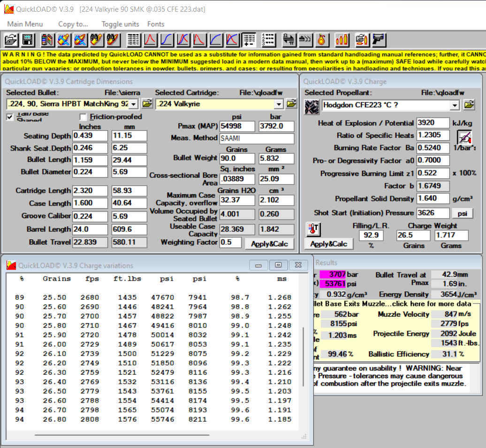Image resolution: width=486 pixels, height=448 pixels.
Task: Show the second red peak curve diagram
Action: 199,40
